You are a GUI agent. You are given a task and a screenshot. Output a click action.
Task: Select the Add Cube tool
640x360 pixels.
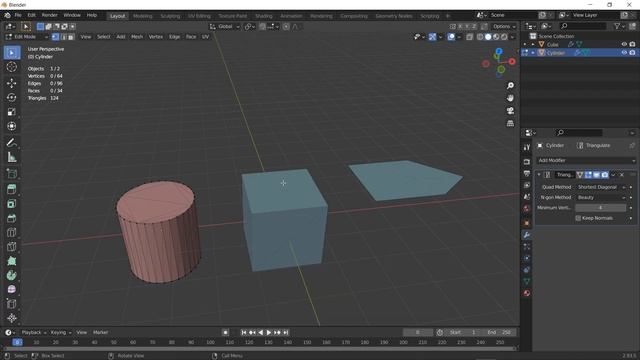pos(12,173)
